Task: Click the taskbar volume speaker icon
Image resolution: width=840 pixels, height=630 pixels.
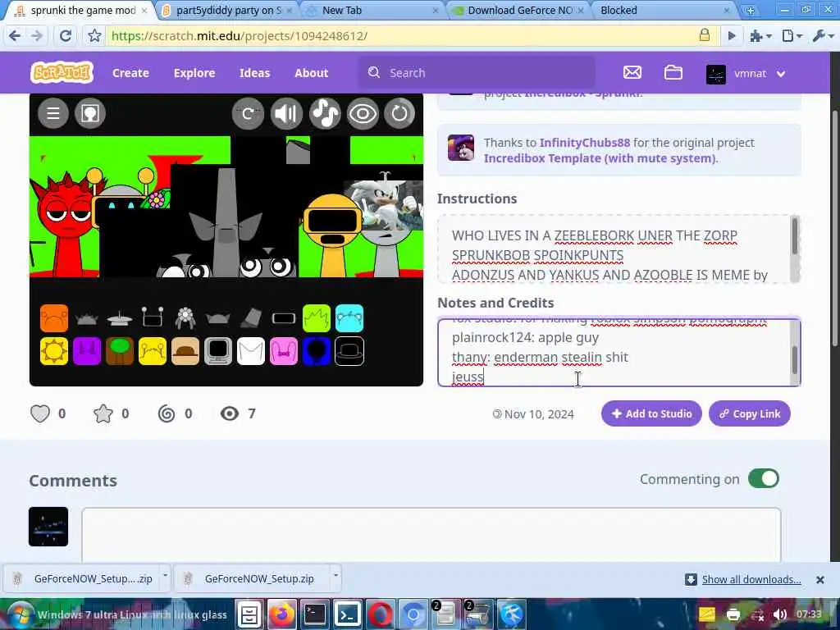Action: [x=780, y=614]
